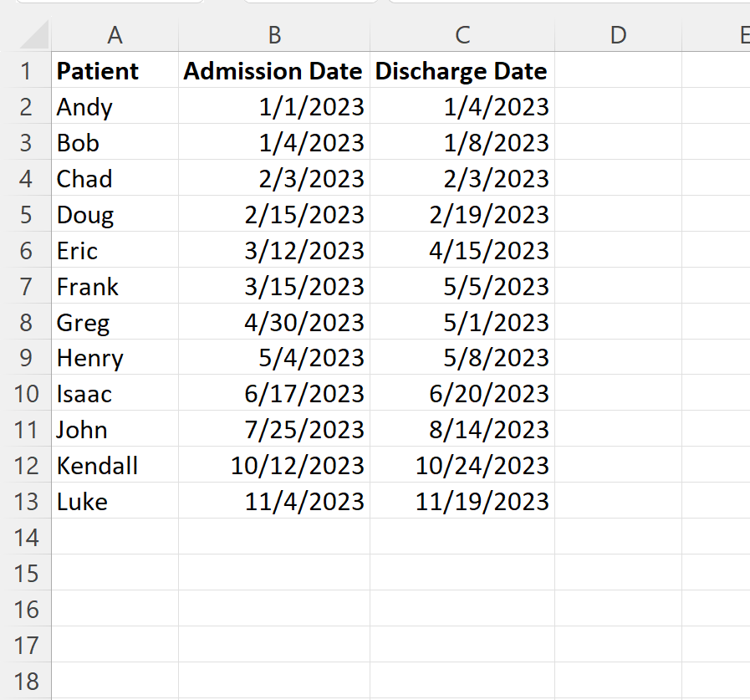750x700 pixels.
Task: Click Eric's admission date 3/12/2023
Action: 274,250
